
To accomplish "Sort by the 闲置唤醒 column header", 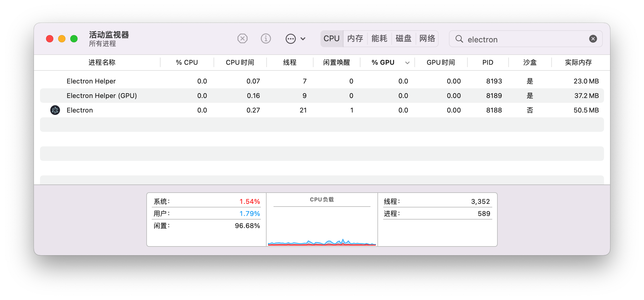I will pos(336,62).
